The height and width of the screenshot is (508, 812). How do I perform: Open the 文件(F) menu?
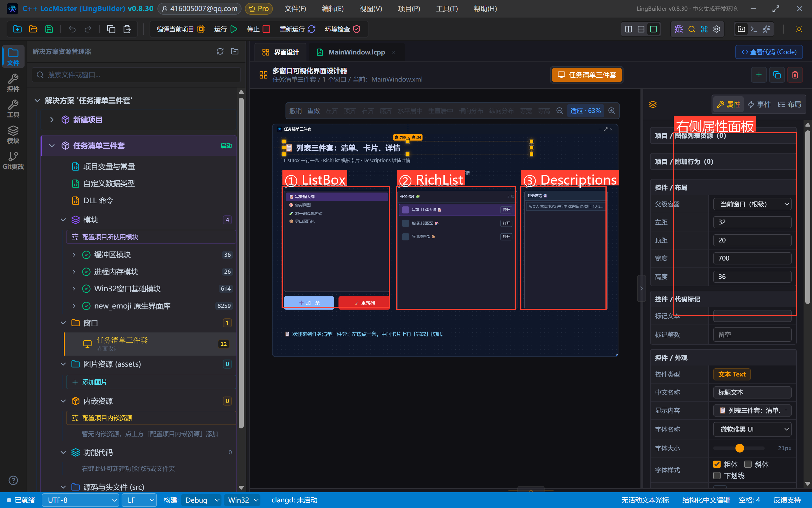click(295, 9)
